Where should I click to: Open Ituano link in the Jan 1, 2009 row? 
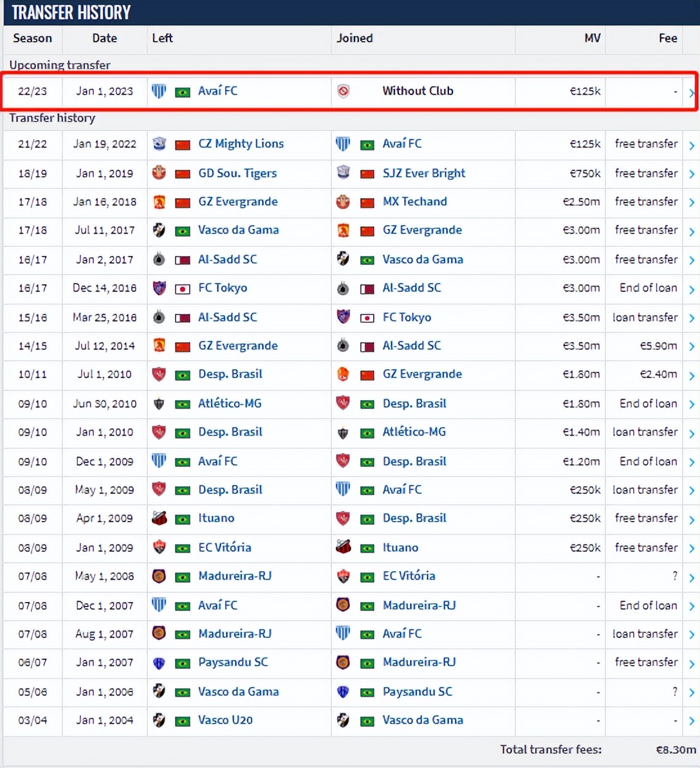(400, 547)
